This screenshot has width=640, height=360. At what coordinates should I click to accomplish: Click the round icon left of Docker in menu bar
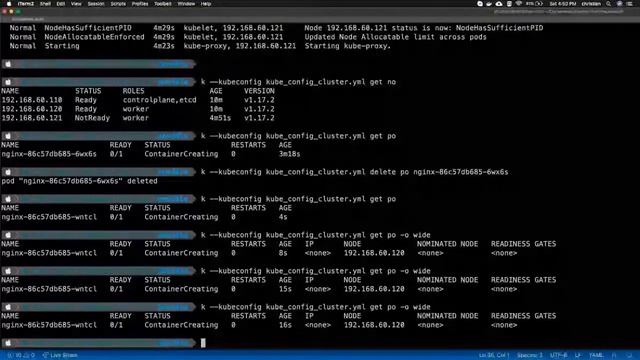click(x=480, y=4)
